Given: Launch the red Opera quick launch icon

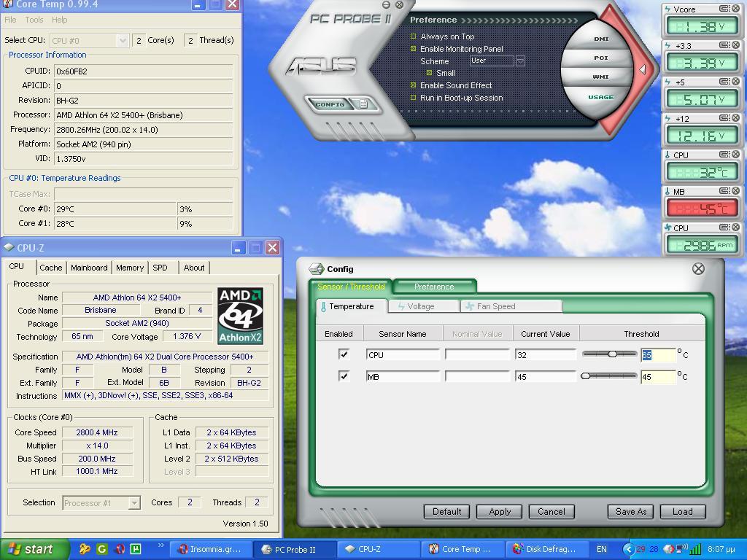Looking at the screenshot, I should pos(120,549).
